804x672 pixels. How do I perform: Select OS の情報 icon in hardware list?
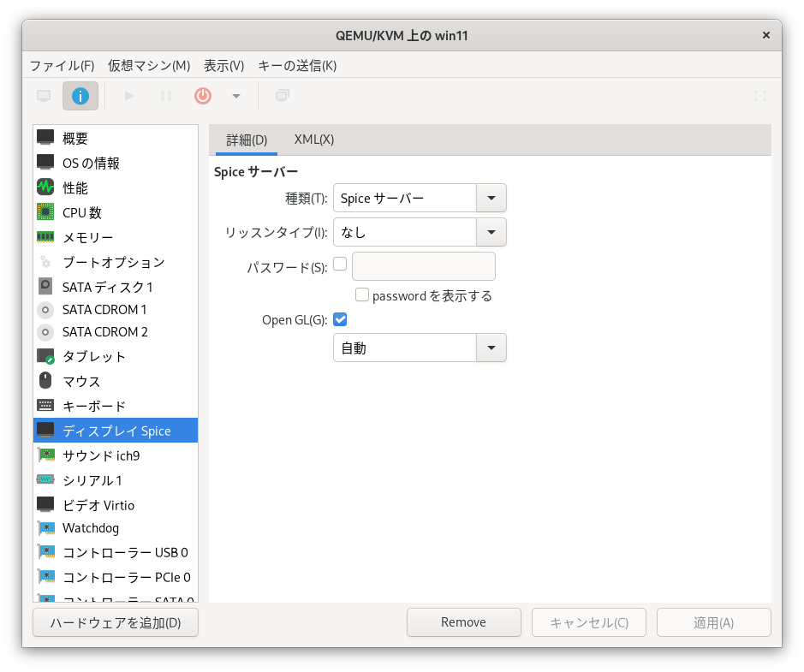[x=45, y=162]
